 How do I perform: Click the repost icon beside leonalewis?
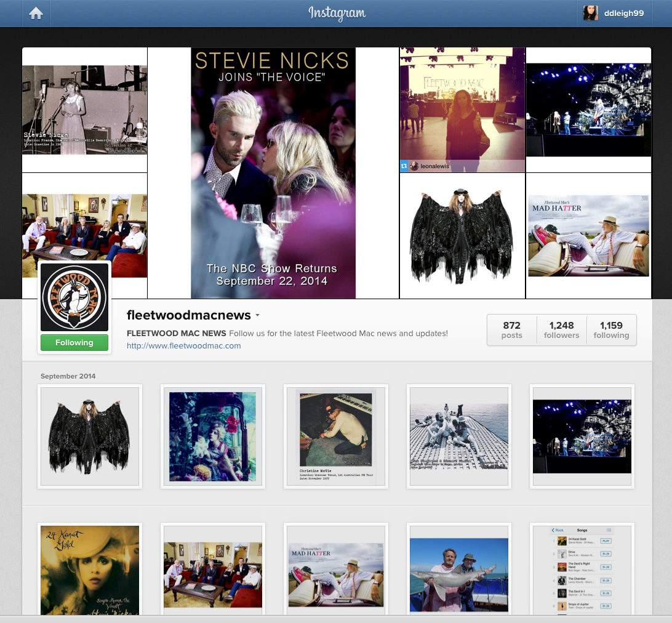point(404,166)
